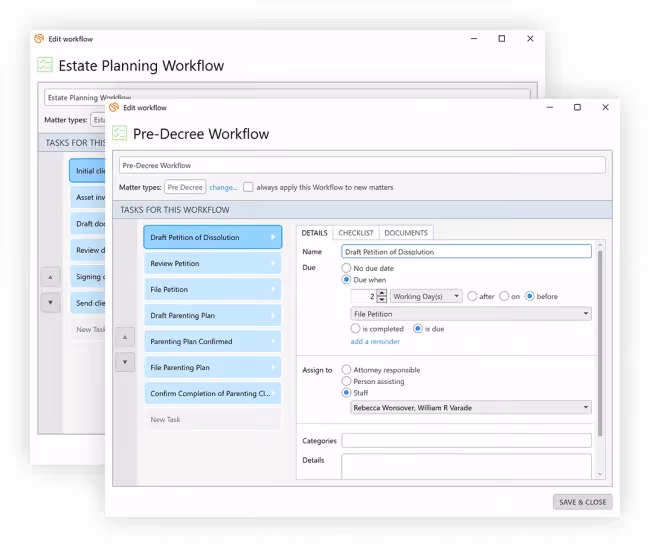650x547 pixels.
Task: Open the Working Day(s) unit dropdown
Action: click(x=426, y=296)
